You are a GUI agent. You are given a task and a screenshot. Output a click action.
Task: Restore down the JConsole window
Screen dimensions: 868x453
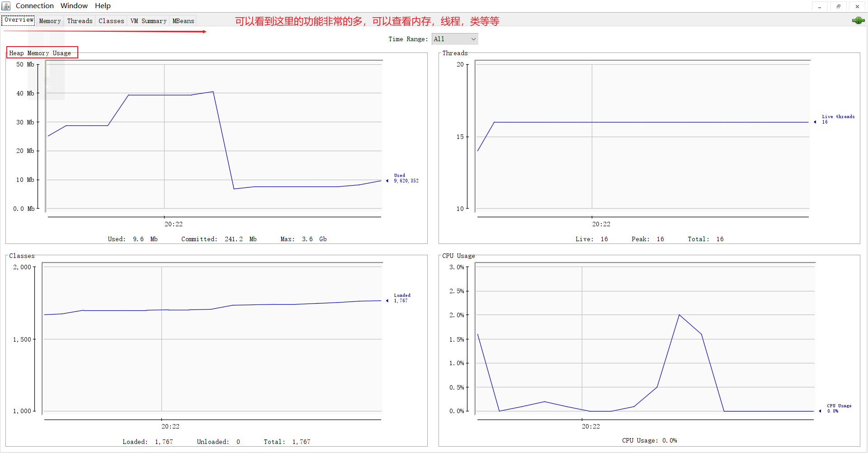(838, 6)
